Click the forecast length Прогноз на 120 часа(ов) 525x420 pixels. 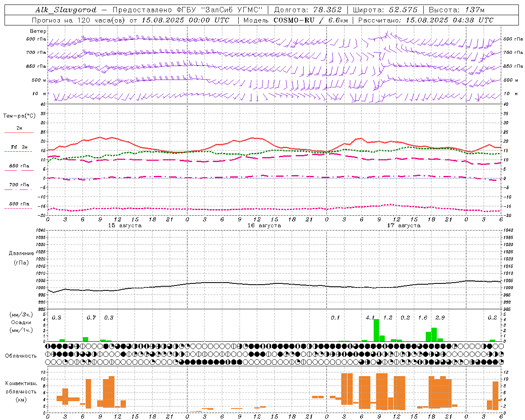click(78, 20)
